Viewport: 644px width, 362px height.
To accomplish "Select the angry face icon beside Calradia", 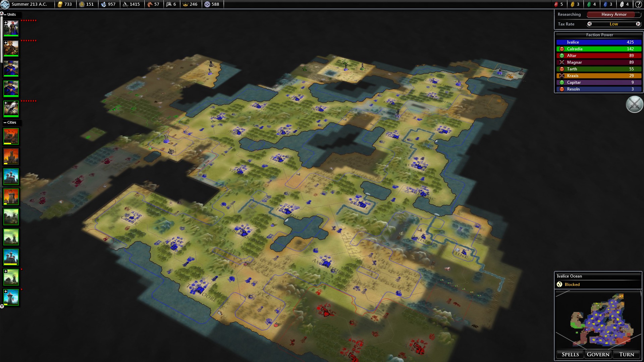I will (562, 49).
